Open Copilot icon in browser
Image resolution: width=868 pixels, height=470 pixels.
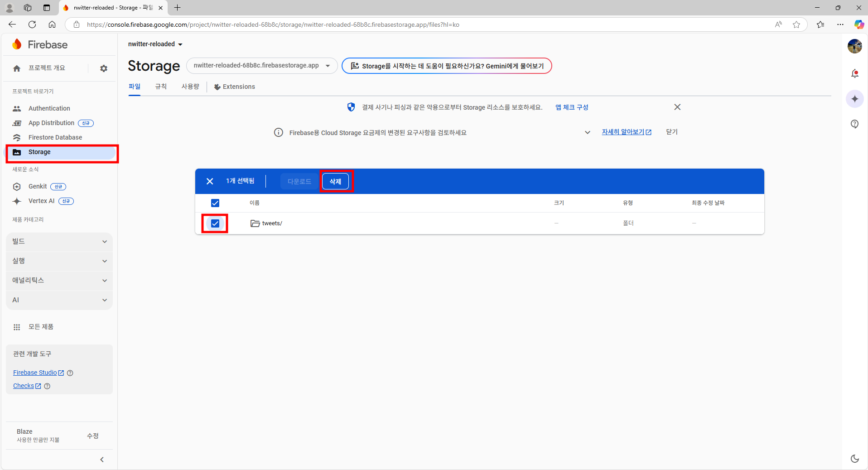[x=859, y=24]
